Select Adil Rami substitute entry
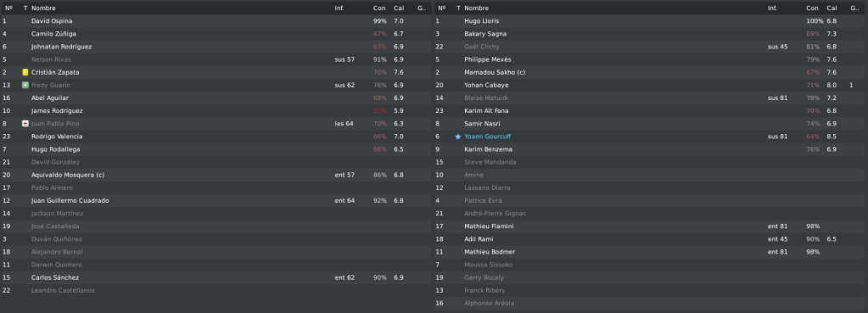 [651, 239]
